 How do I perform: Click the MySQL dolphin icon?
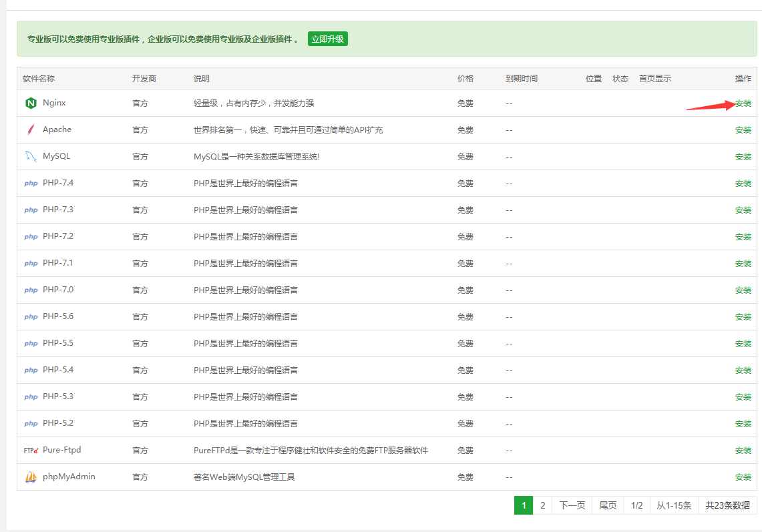click(x=30, y=156)
